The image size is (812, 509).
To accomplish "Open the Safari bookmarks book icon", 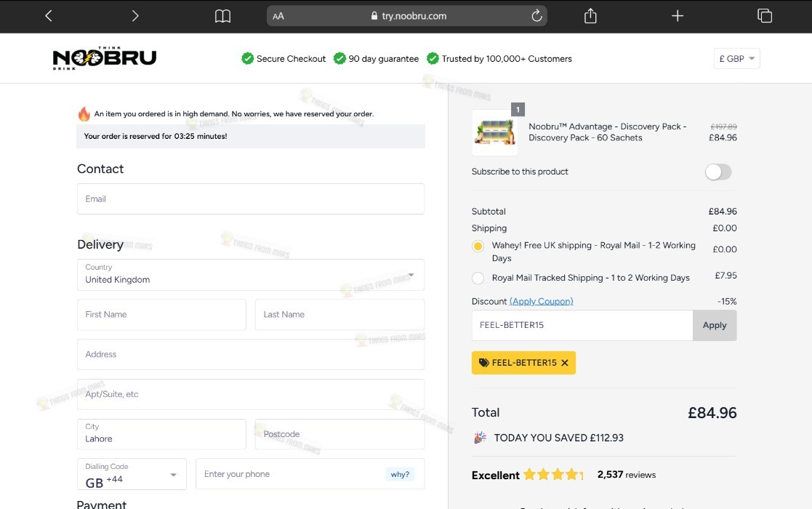I will [222, 16].
